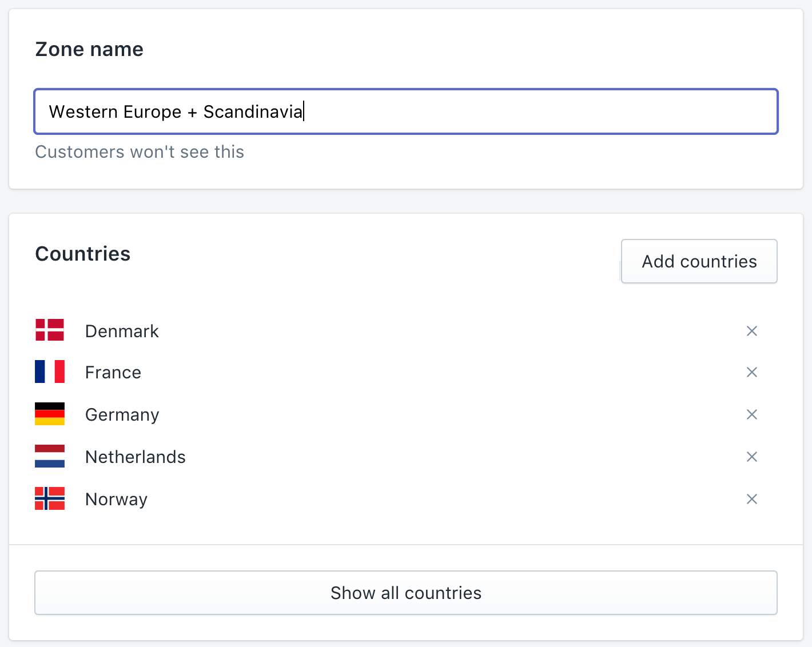
Task: Remove Netherlands from the shipping zone
Action: click(751, 457)
